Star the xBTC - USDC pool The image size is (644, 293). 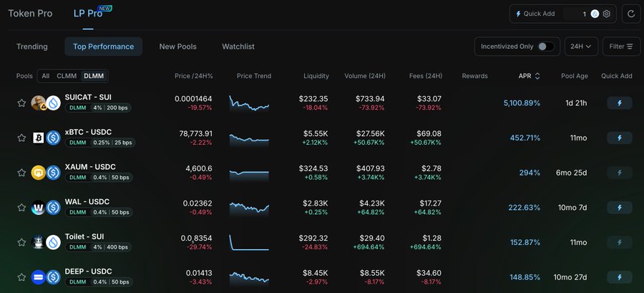tap(21, 138)
